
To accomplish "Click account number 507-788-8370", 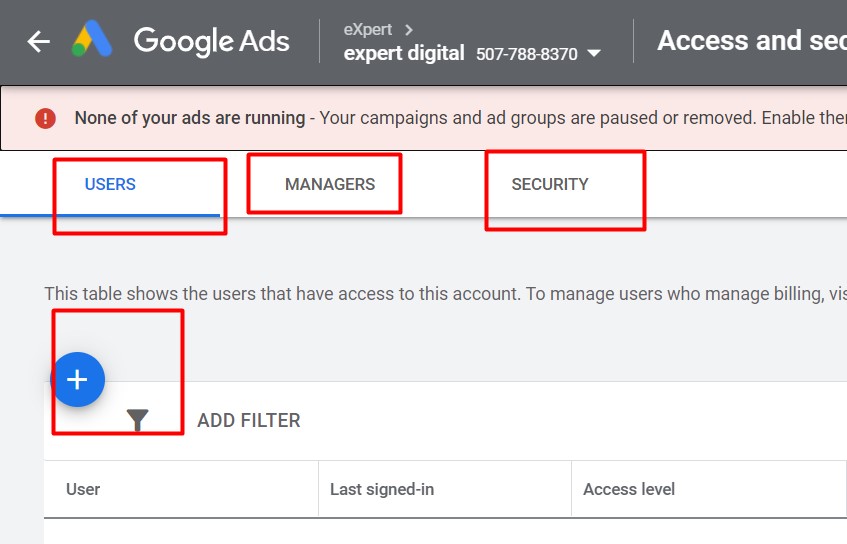I will coord(527,54).
